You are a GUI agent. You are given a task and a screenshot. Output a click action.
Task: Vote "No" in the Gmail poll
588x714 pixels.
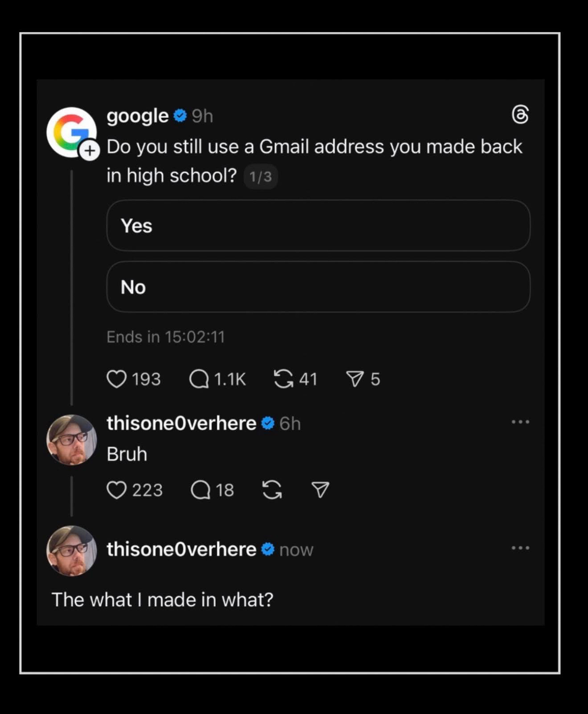coord(318,287)
